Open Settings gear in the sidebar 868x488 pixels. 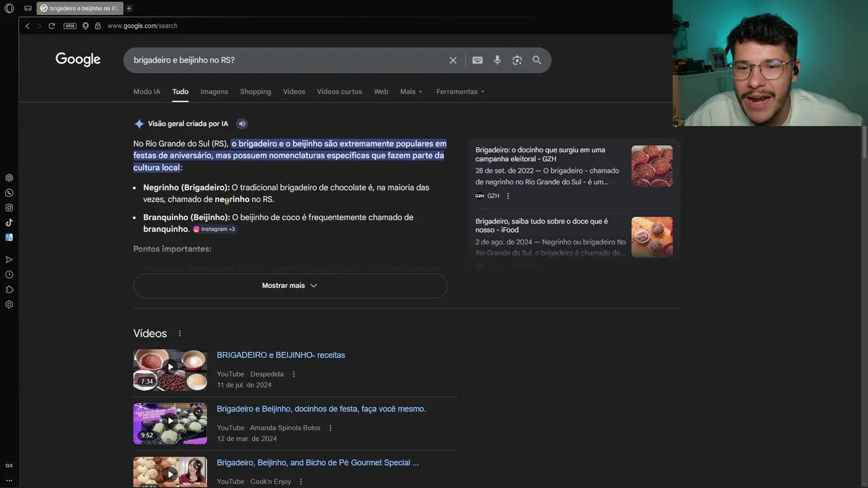coord(9,304)
